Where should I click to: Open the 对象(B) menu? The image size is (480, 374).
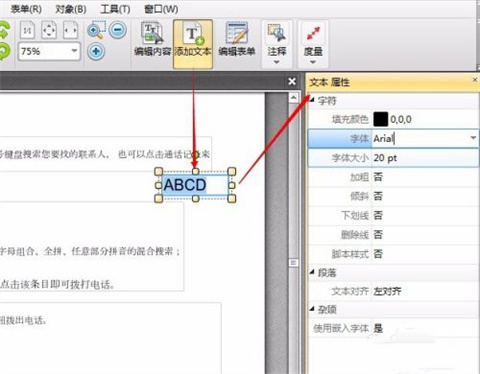71,9
